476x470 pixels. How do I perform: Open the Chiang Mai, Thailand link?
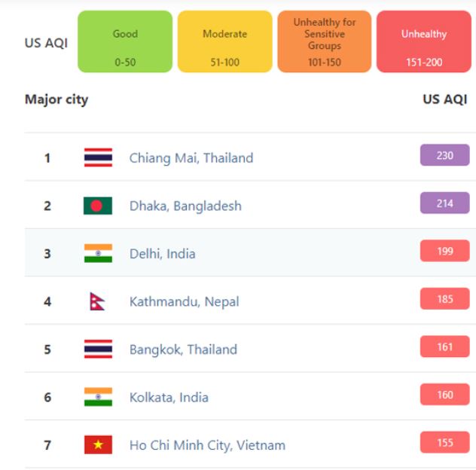[x=191, y=158]
